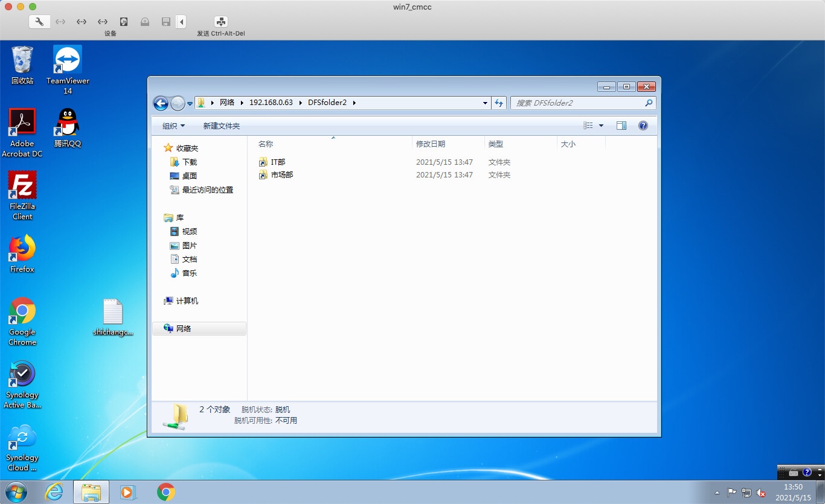The width and height of the screenshot is (825, 504).
Task: Select the Synology Active Backup desktop icon
Action: tap(22, 384)
